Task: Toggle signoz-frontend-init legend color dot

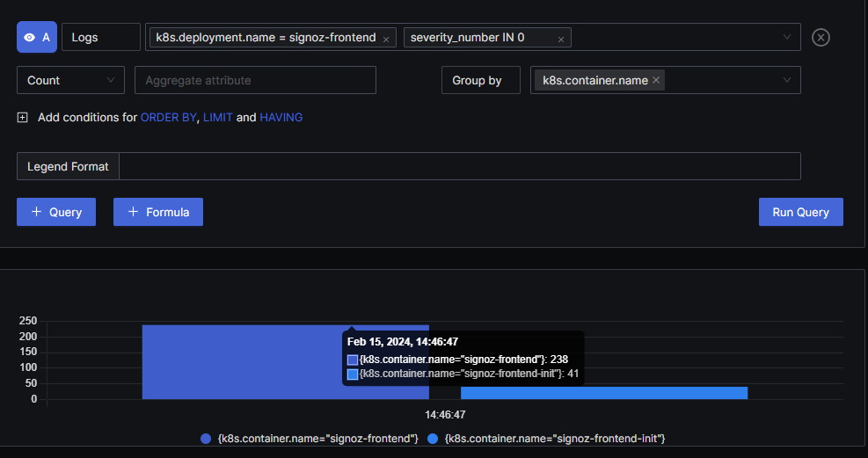Action: (433, 439)
